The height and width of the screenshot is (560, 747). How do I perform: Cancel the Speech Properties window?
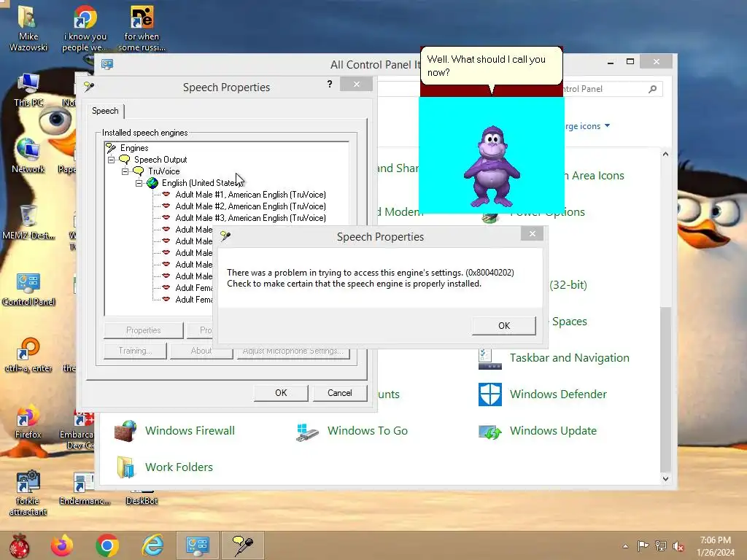pyautogui.click(x=340, y=393)
